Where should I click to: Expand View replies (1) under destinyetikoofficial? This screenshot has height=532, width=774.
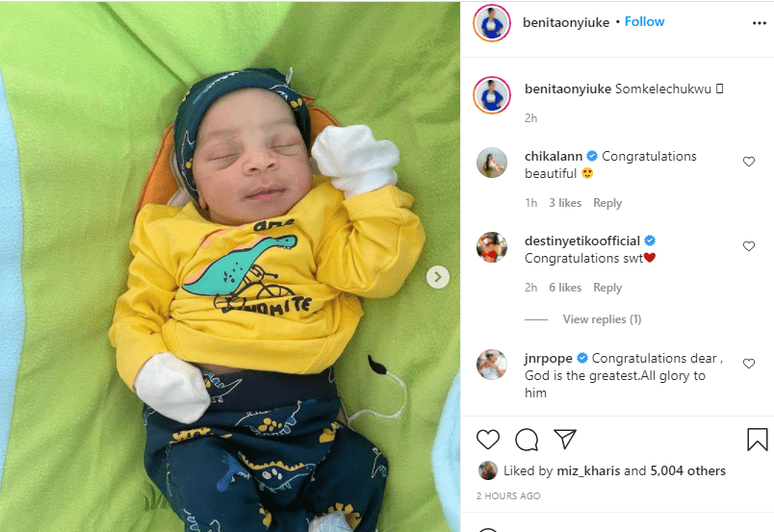602,319
